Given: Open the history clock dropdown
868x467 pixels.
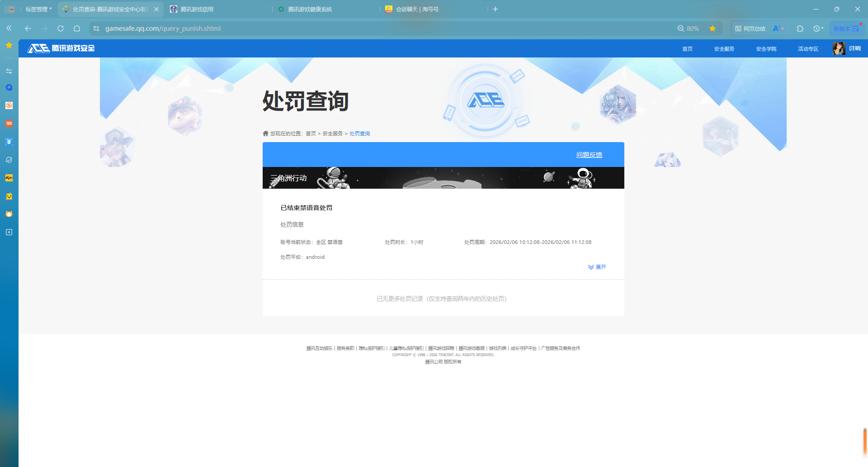Looking at the screenshot, I should (818, 29).
